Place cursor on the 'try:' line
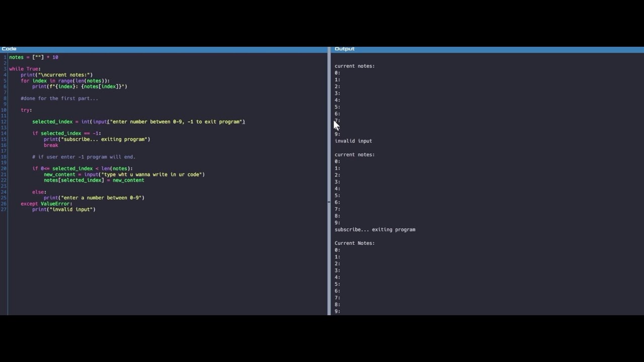This screenshot has width=644, height=362. coord(26,110)
